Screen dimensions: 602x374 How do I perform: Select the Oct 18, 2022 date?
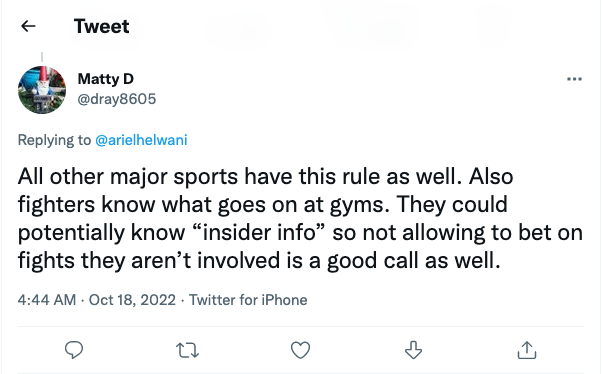(x=132, y=300)
